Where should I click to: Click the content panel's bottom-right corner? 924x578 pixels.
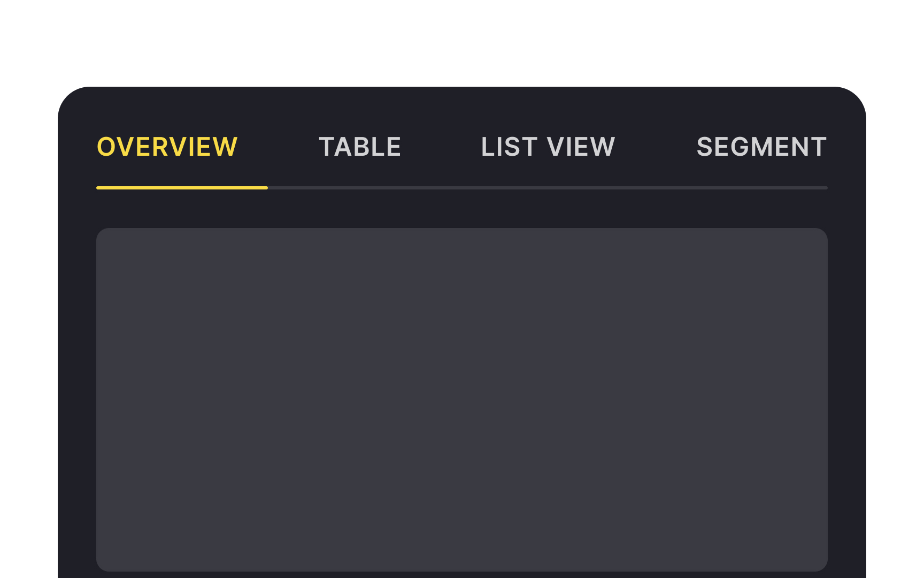(821, 565)
